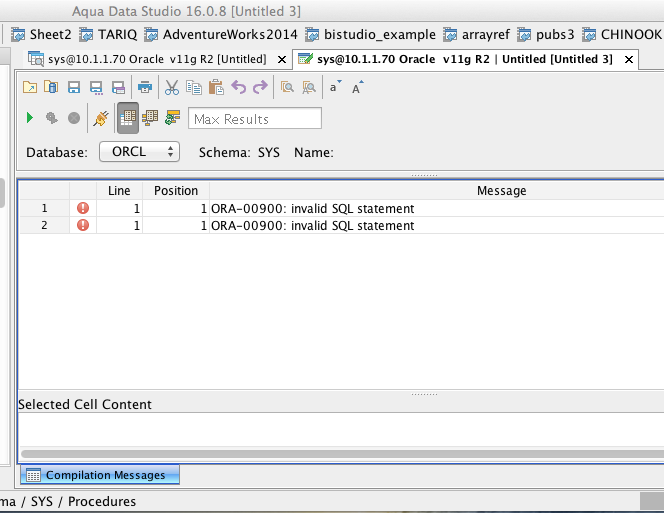
Task: Select the second ORA-00900 message cell
Action: tap(437, 225)
